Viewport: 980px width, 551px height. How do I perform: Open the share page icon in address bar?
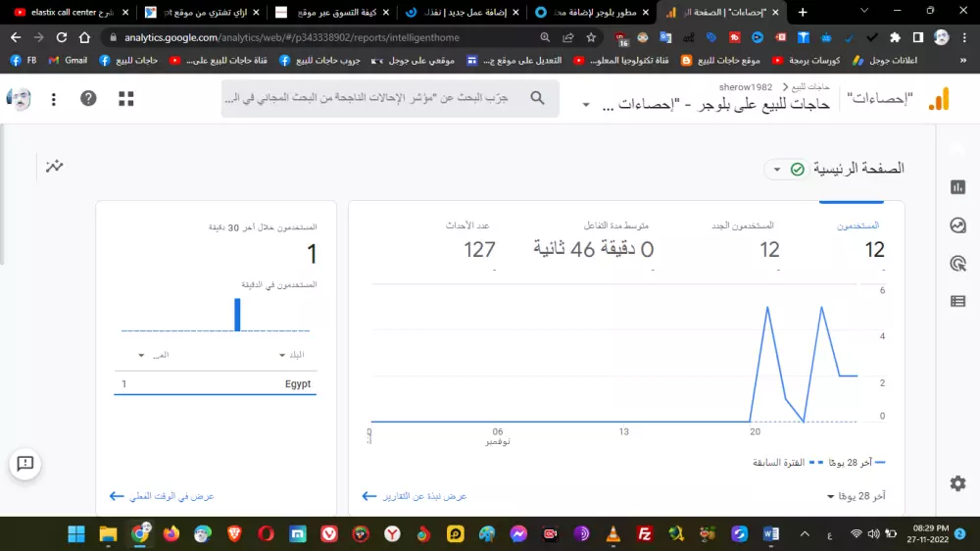click(x=568, y=37)
